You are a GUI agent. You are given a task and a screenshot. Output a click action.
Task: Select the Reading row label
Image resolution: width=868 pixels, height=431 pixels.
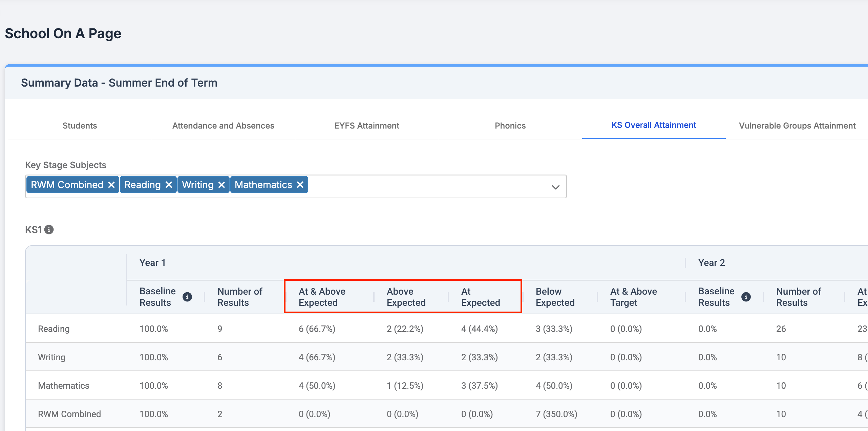(x=54, y=328)
